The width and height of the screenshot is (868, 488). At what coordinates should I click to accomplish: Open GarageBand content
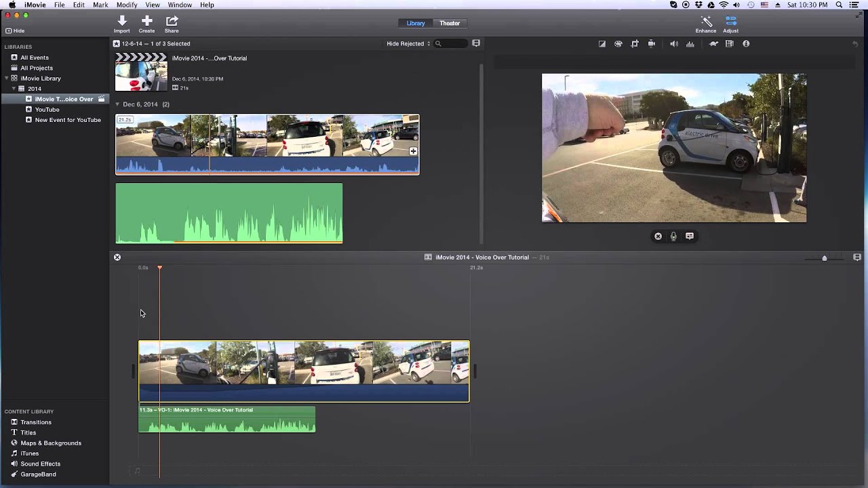point(39,474)
